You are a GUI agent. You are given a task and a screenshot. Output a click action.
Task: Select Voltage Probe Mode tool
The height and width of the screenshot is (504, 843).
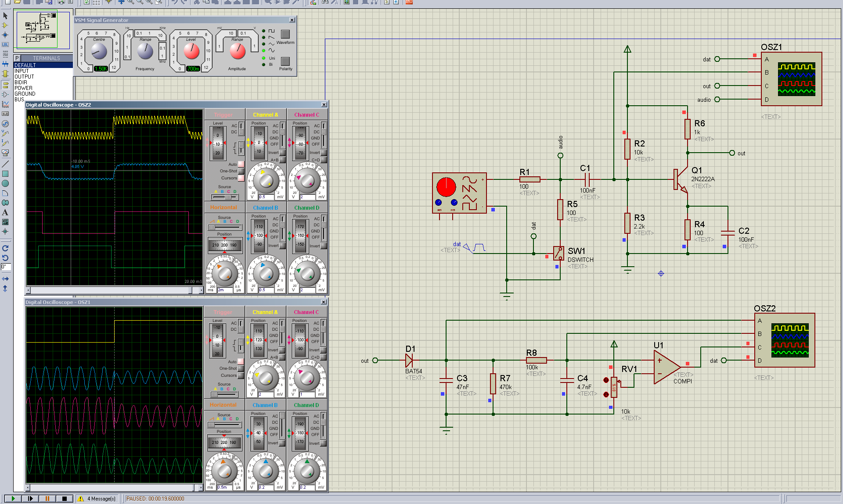point(5,133)
